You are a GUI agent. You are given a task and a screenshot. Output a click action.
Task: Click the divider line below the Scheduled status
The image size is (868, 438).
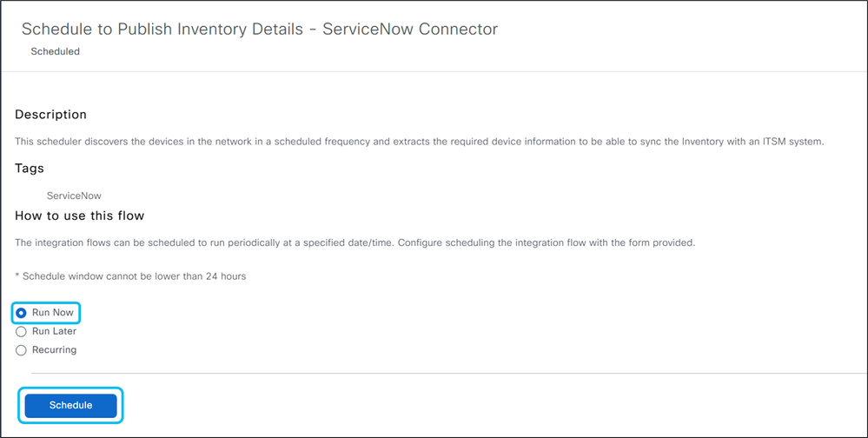click(x=434, y=71)
